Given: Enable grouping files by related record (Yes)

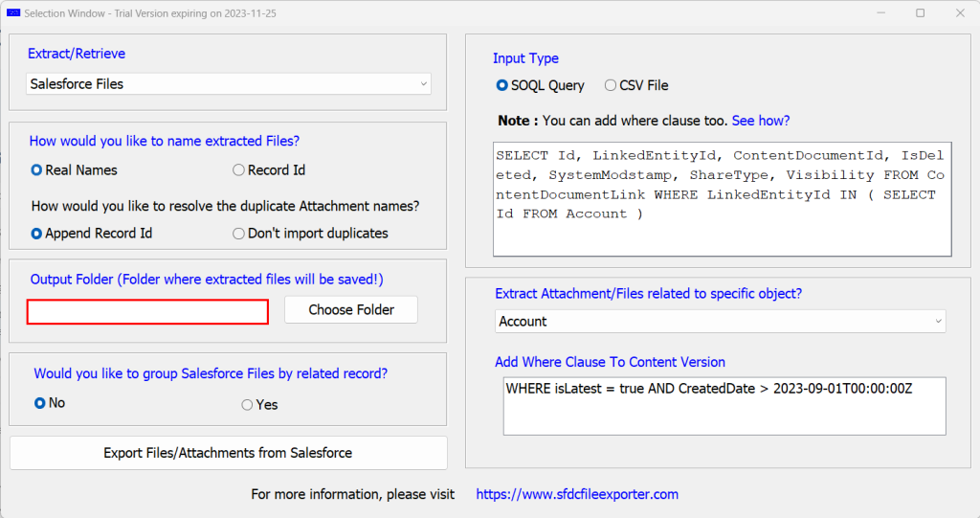Looking at the screenshot, I should pyautogui.click(x=248, y=405).
